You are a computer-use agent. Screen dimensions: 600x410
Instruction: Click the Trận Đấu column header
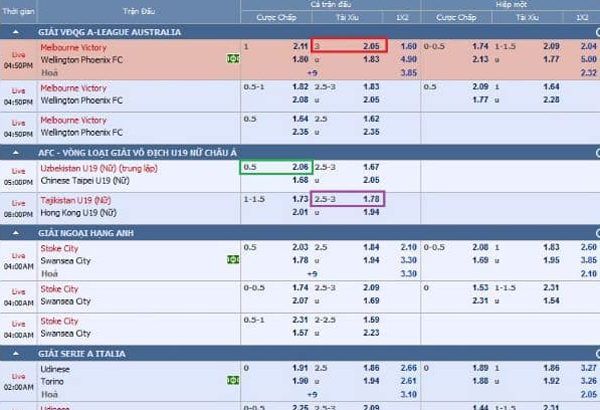(139, 11)
